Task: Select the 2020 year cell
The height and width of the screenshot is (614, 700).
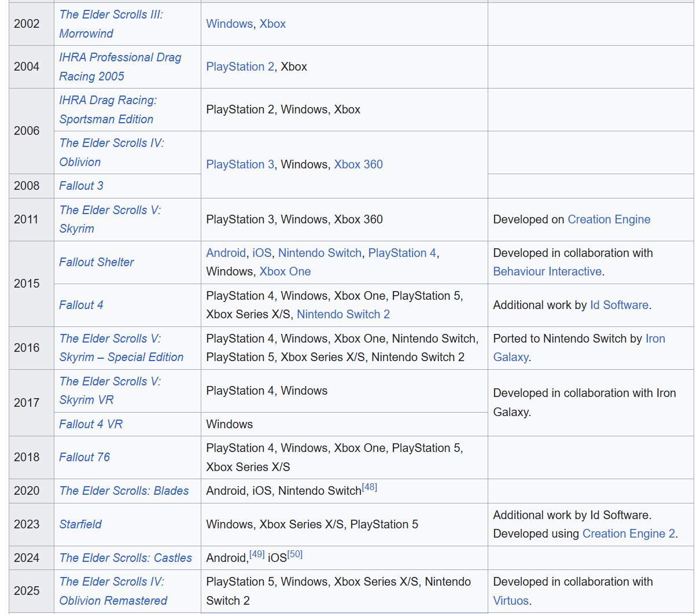Action: 31,491
